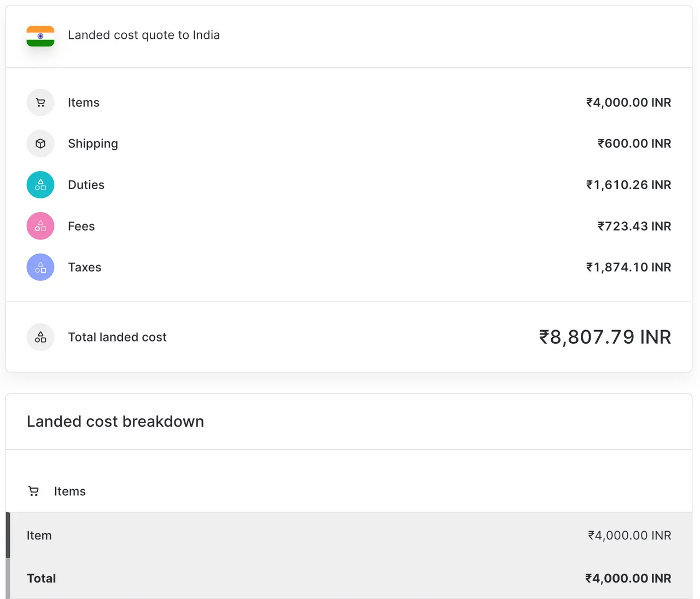700x599 pixels.
Task: Click the teal Duties icon
Action: coord(40,185)
